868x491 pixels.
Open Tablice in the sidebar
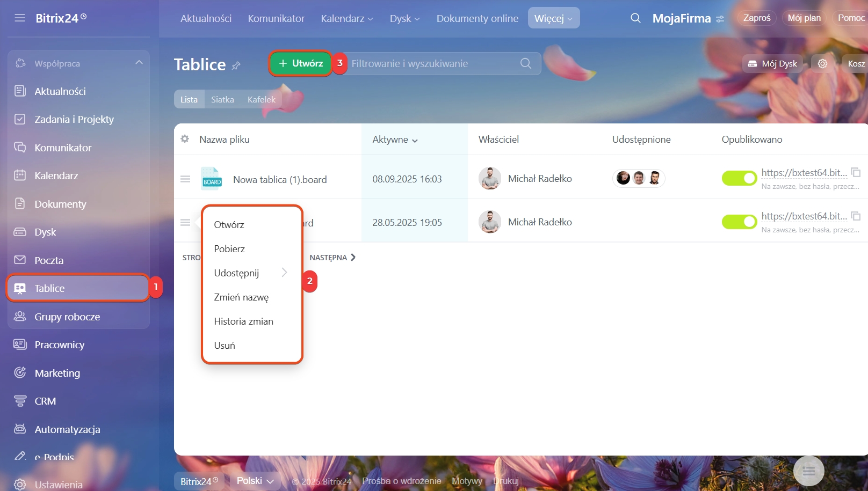point(78,288)
